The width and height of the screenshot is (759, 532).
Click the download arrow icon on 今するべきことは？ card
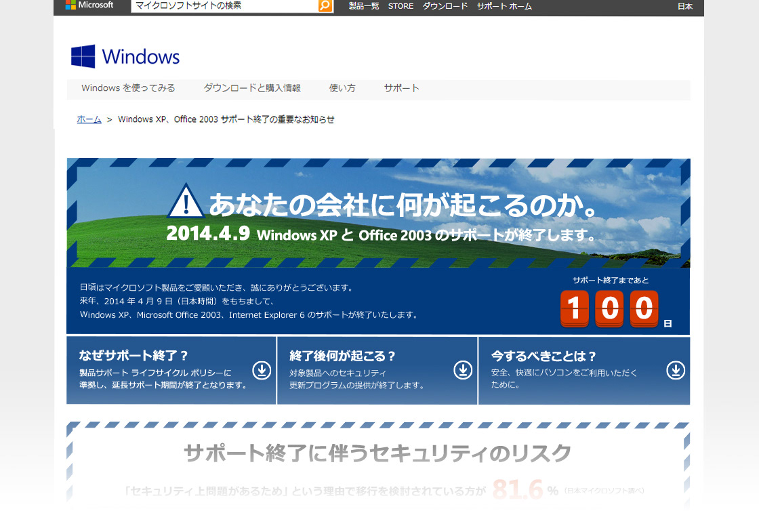pos(676,370)
